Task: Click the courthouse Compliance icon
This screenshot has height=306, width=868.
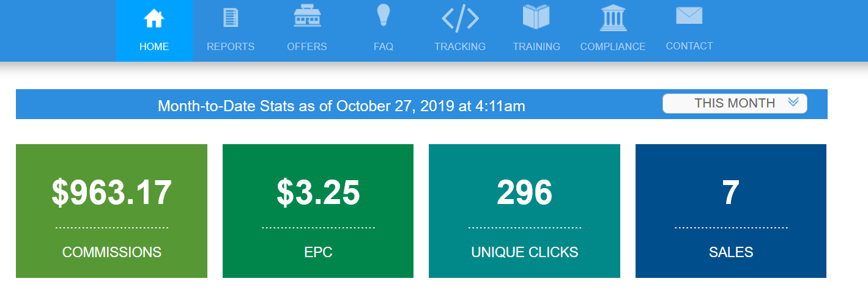Action: (x=613, y=17)
